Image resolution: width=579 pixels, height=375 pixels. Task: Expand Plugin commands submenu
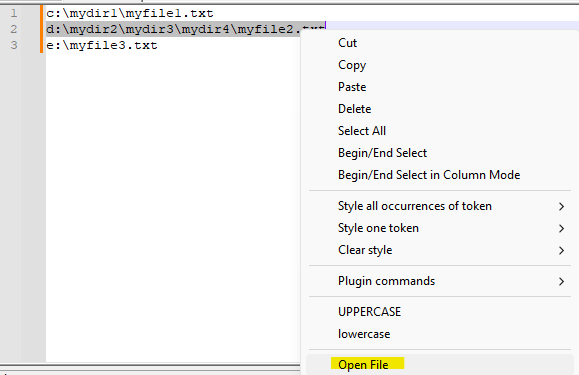tap(439, 281)
